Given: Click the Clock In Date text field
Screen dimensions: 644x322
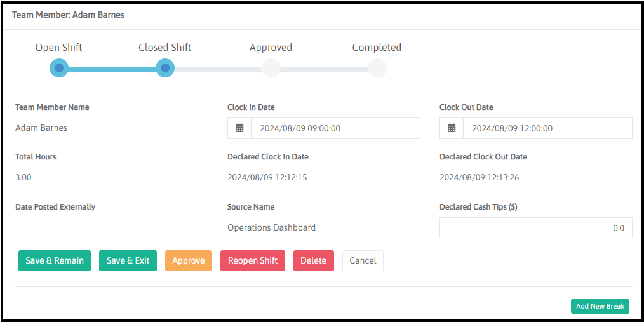Looking at the screenshot, I should 335,128.
